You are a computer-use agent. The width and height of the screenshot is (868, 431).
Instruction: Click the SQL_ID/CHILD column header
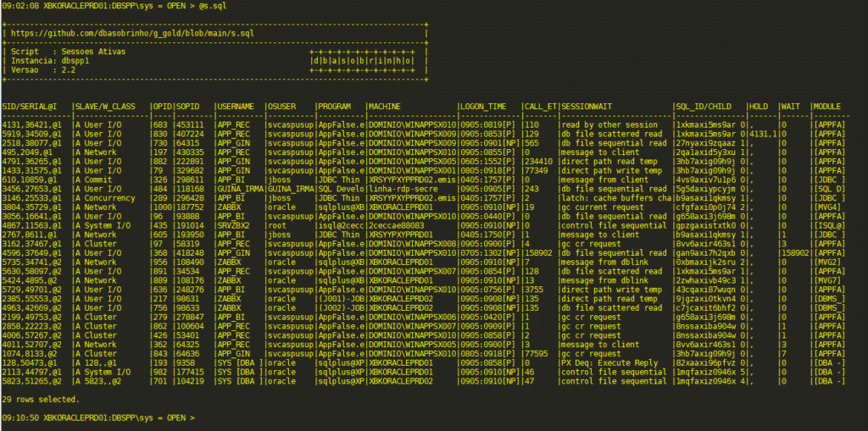pos(703,106)
